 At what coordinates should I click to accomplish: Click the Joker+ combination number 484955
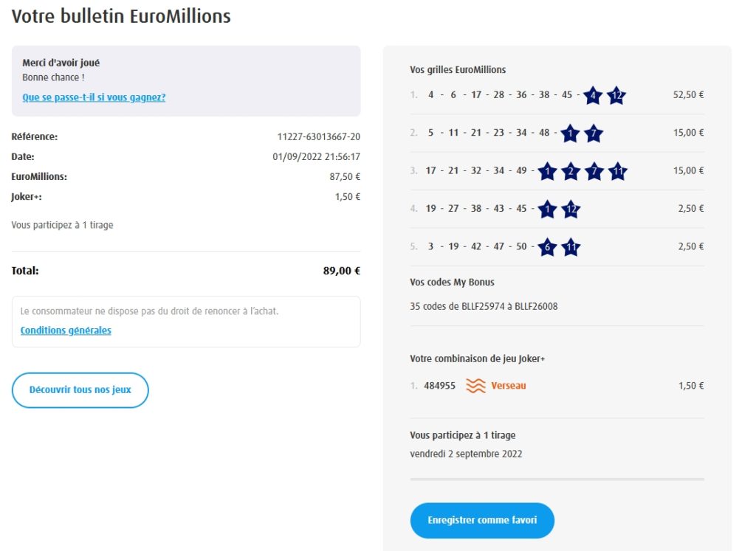(439, 386)
